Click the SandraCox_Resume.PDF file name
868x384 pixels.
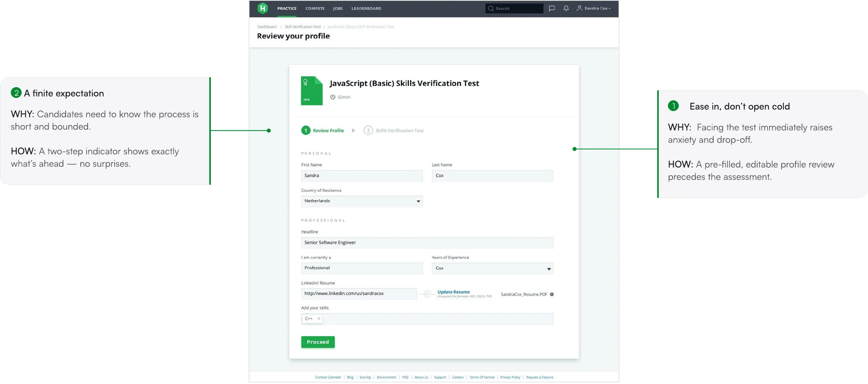click(x=524, y=294)
